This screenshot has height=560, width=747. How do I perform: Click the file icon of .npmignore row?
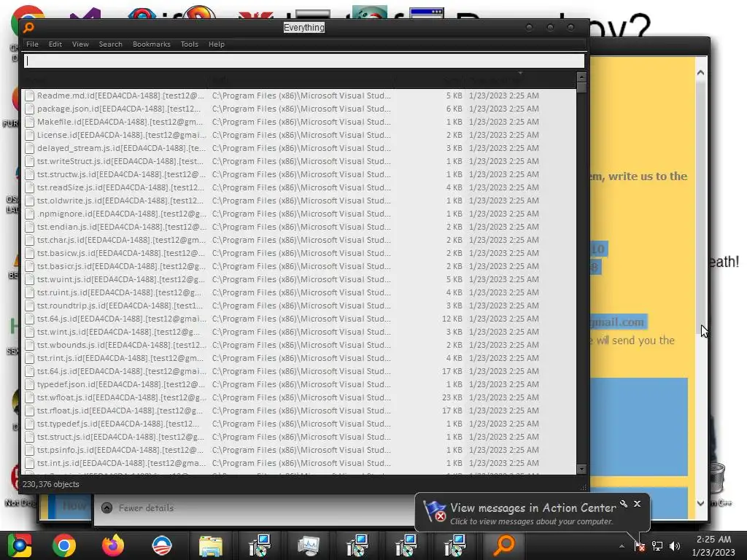click(29, 214)
